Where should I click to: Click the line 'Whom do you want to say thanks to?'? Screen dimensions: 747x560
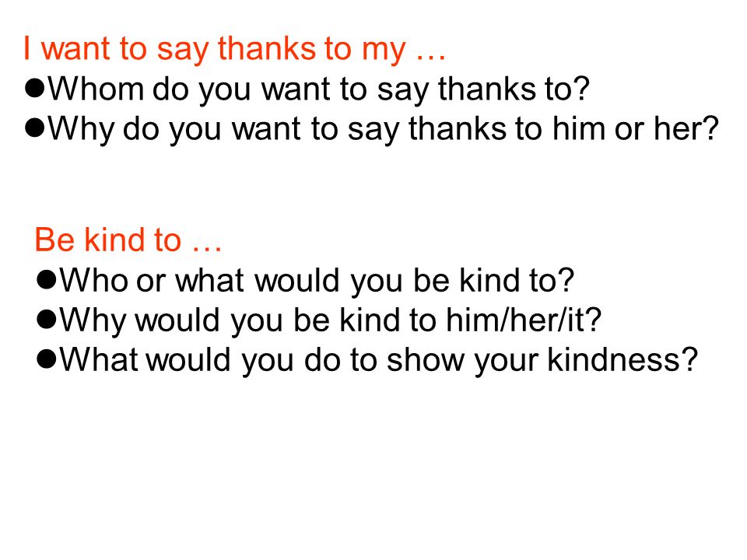[319, 89]
